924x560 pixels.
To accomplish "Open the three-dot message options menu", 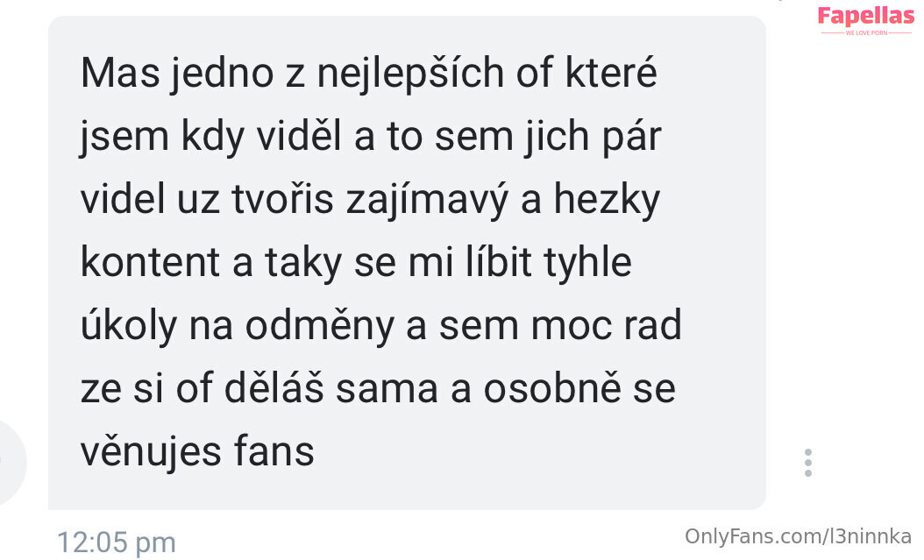I will 808,462.
